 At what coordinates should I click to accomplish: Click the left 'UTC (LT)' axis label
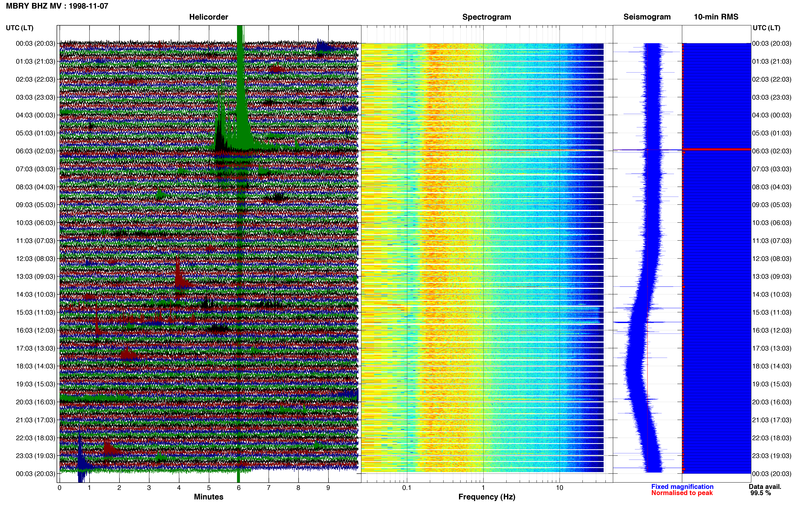pyautogui.click(x=20, y=28)
